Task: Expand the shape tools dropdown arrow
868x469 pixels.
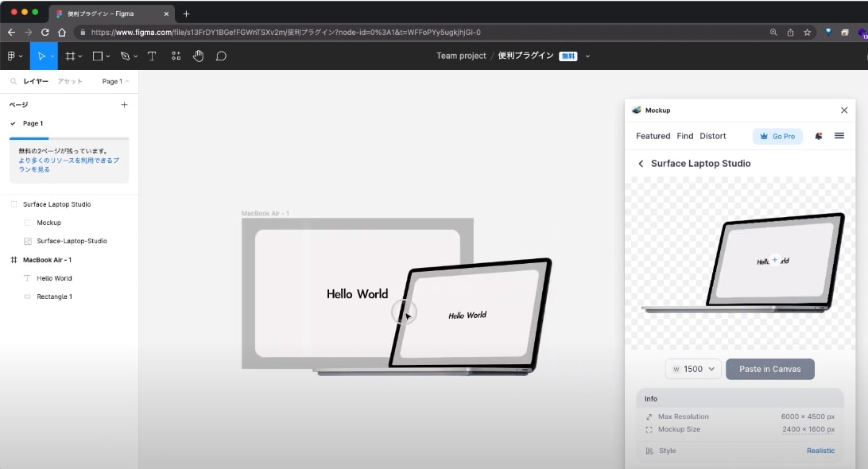Action: coord(108,56)
